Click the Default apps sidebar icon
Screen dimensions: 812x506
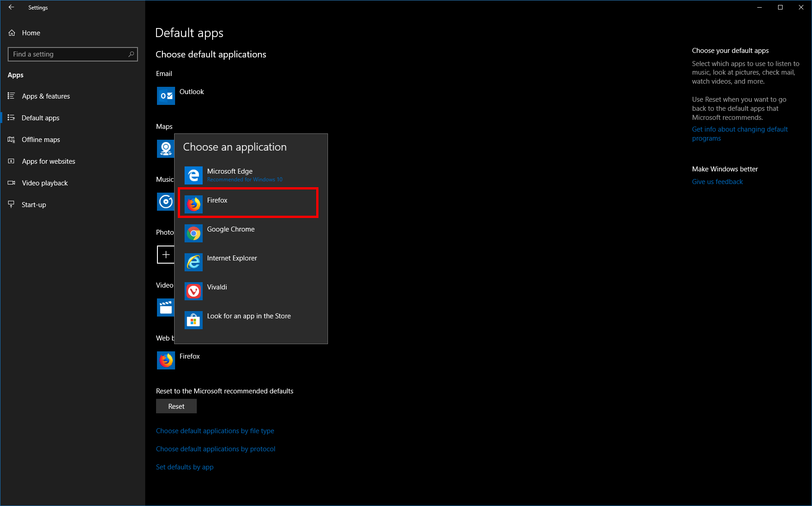[x=11, y=118]
